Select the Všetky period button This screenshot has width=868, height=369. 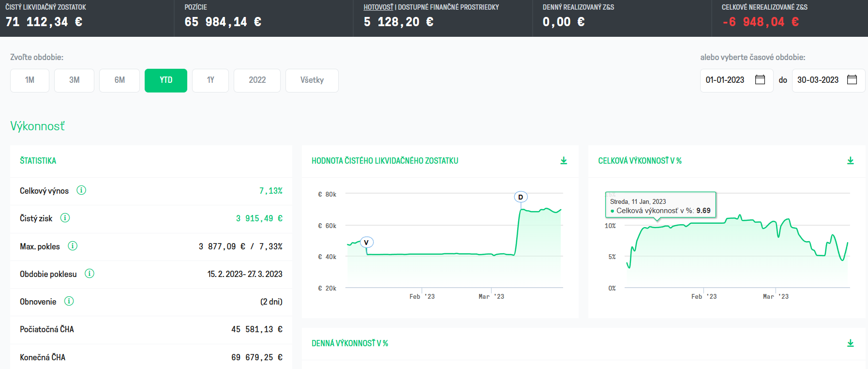tap(312, 80)
